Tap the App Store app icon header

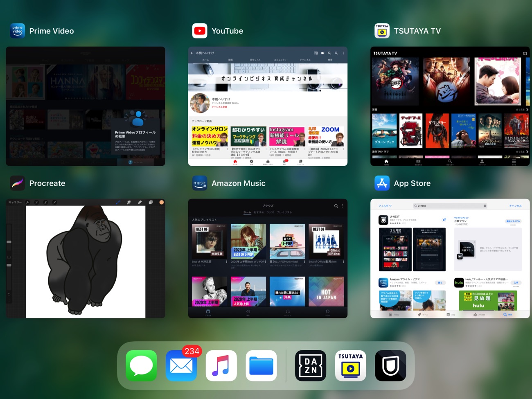pos(382,183)
